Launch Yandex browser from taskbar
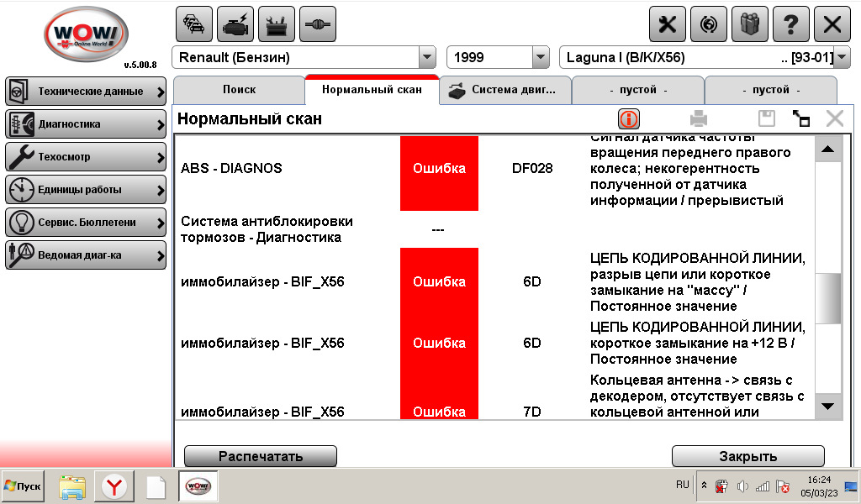 [x=114, y=486]
